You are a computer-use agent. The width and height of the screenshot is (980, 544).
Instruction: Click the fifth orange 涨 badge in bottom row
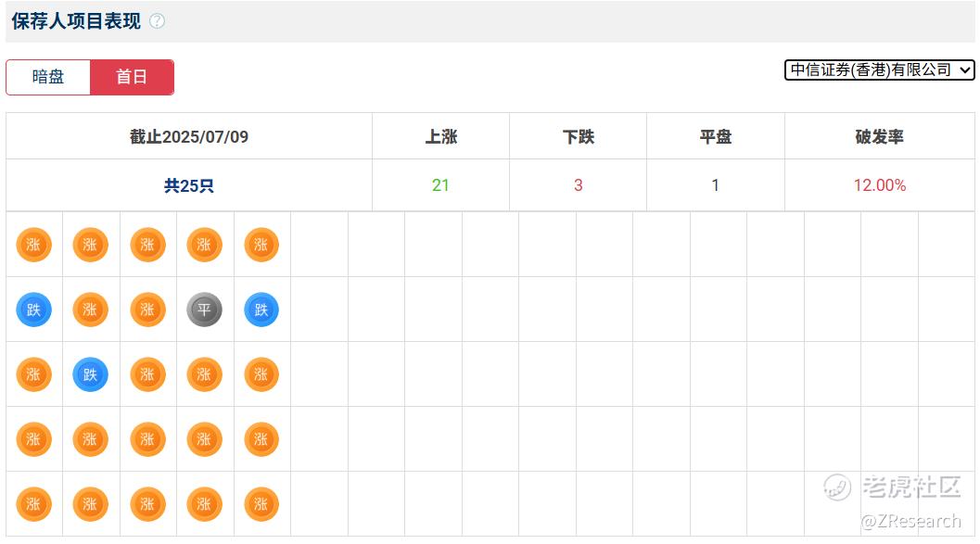261,504
